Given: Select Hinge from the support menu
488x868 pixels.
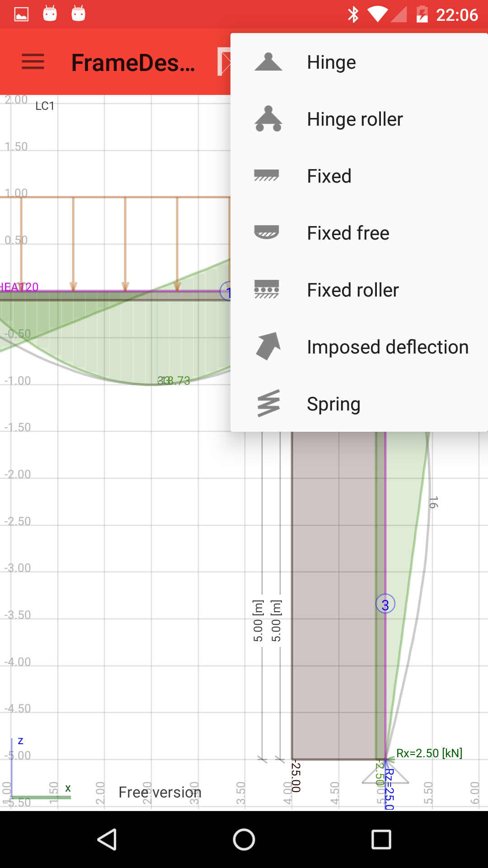Looking at the screenshot, I should pyautogui.click(x=331, y=62).
